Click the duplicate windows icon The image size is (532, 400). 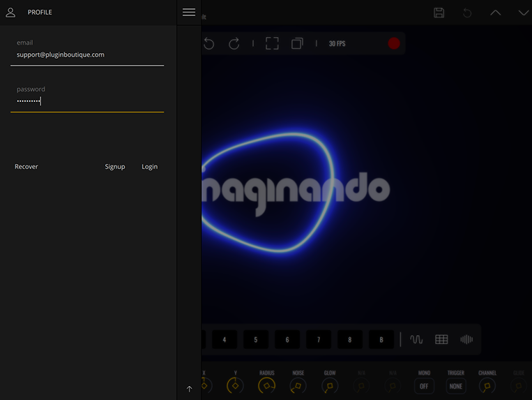[297, 43]
